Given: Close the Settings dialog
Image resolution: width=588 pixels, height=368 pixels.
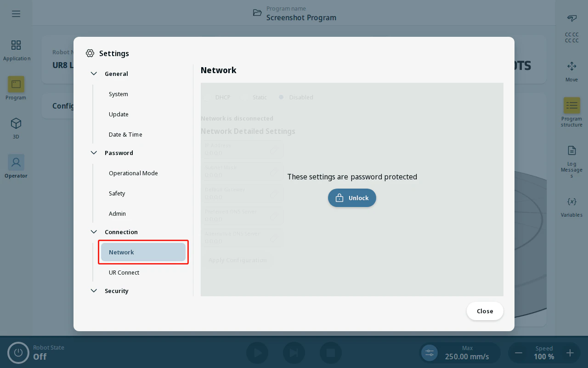Looking at the screenshot, I should (485, 311).
